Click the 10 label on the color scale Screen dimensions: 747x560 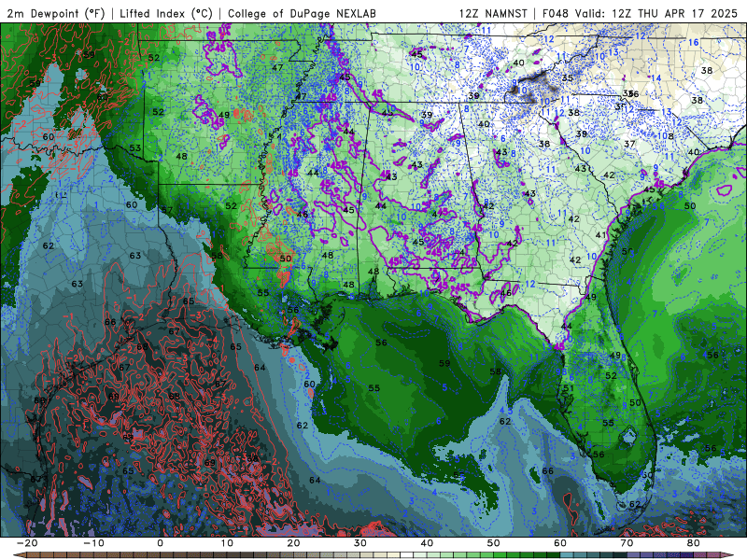(x=227, y=543)
